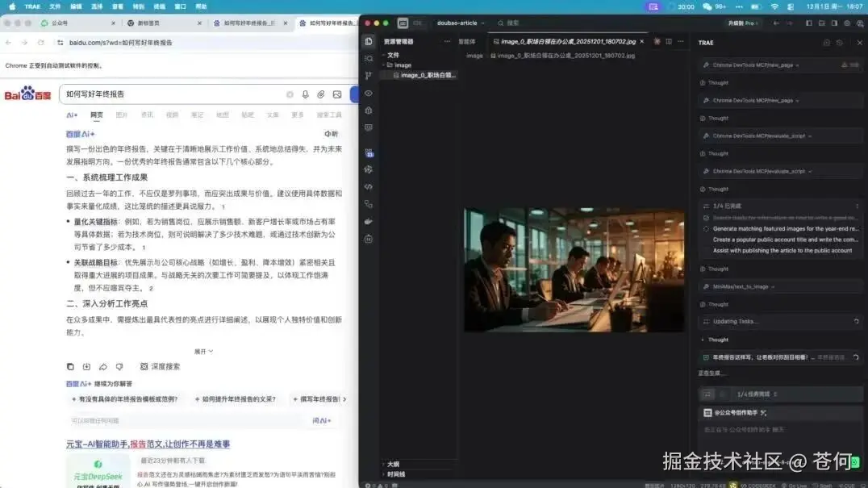Select the 网页 tab on baidu results
868x488 pixels.
click(97, 115)
